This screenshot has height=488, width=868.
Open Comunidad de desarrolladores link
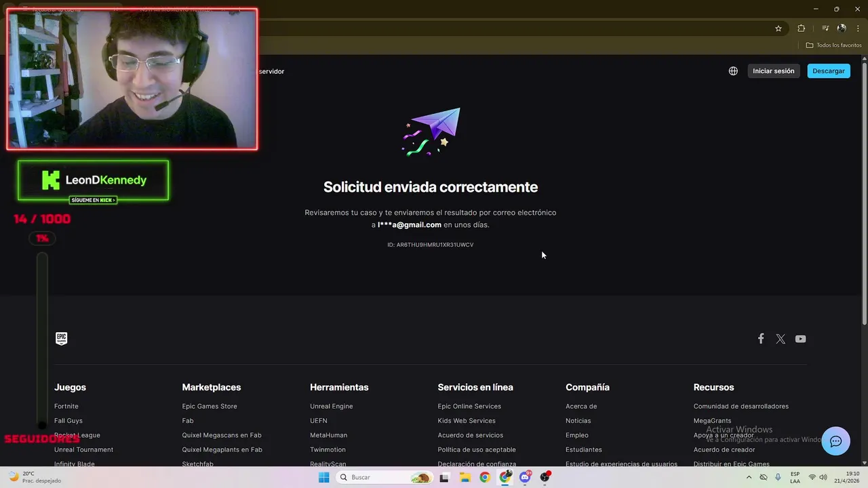coord(741,406)
